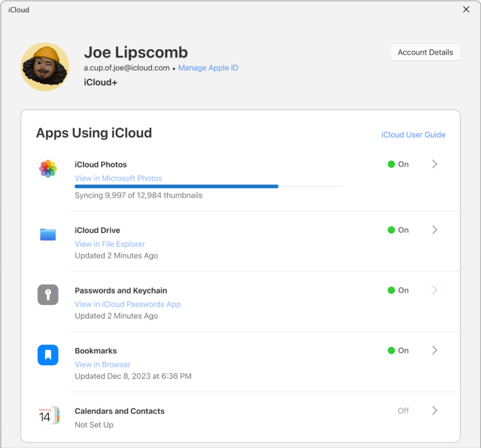Click the Bookmarks blue icon
481x448 pixels.
click(x=48, y=355)
